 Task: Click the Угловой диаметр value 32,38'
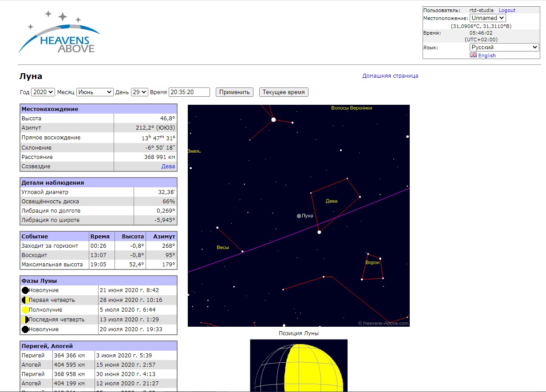point(166,192)
